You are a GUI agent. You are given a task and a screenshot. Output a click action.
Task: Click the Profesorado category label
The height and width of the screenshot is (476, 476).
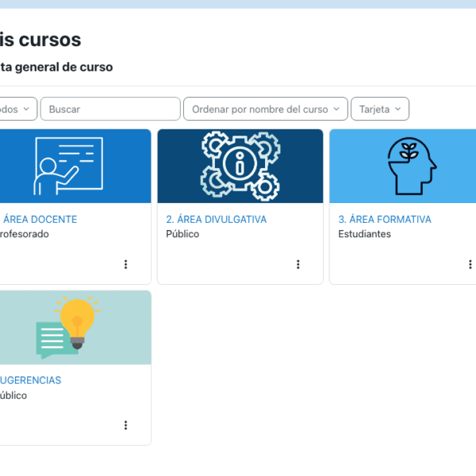[24, 234]
